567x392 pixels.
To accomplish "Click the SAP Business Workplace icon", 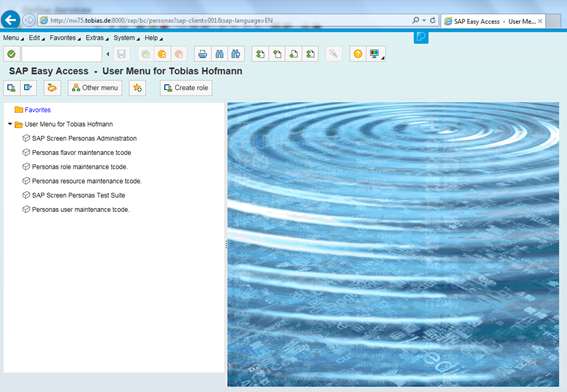I will [x=52, y=88].
